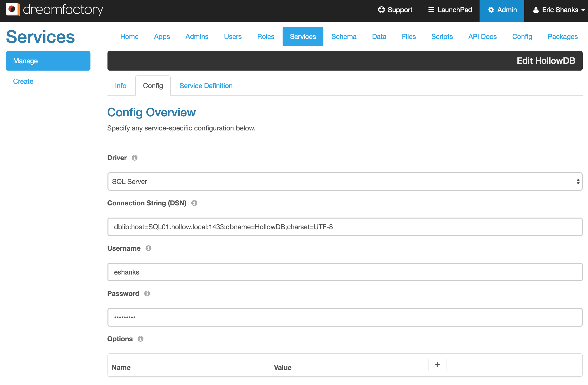Navigate to Admins
The image size is (588, 385).
coord(197,37)
